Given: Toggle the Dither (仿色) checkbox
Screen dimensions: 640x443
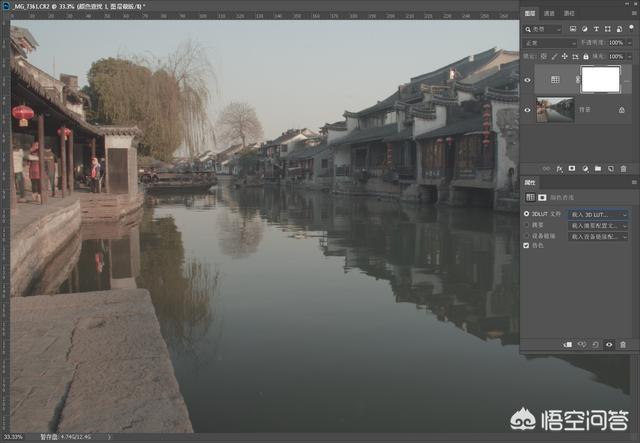Looking at the screenshot, I should [x=526, y=245].
